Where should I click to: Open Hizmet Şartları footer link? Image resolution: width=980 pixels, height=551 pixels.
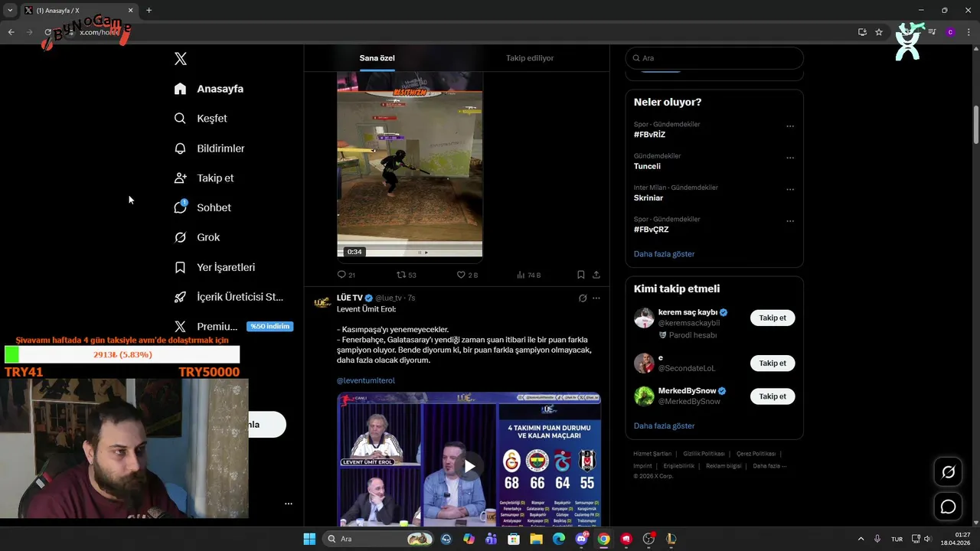[652, 454]
